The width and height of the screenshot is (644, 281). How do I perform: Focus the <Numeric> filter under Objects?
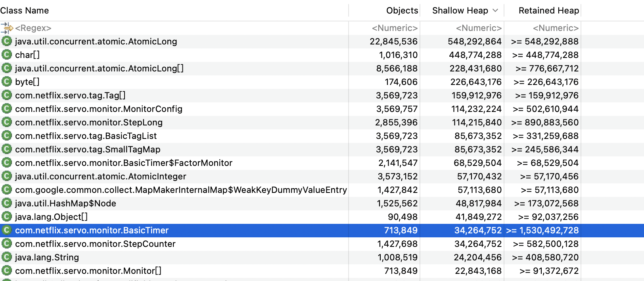click(x=395, y=28)
